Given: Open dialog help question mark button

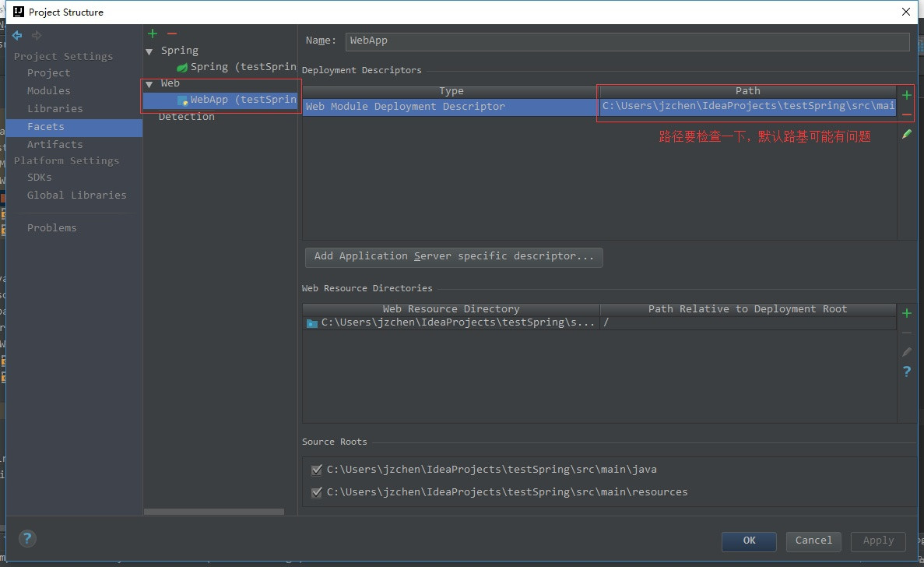Looking at the screenshot, I should 27,538.
